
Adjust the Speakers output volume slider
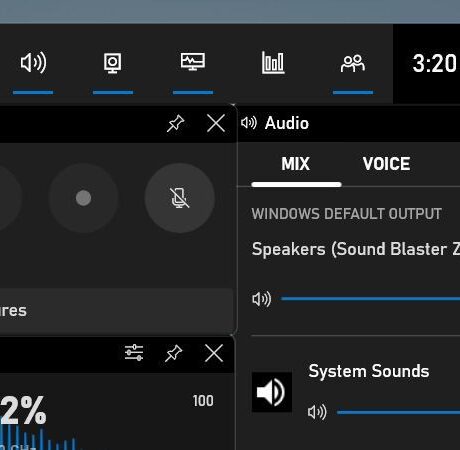(x=370, y=299)
